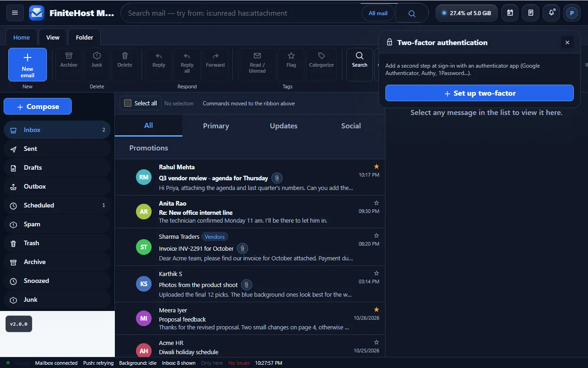Click the Archive ribbon icon
This screenshot has height=368, width=588.
click(69, 64)
